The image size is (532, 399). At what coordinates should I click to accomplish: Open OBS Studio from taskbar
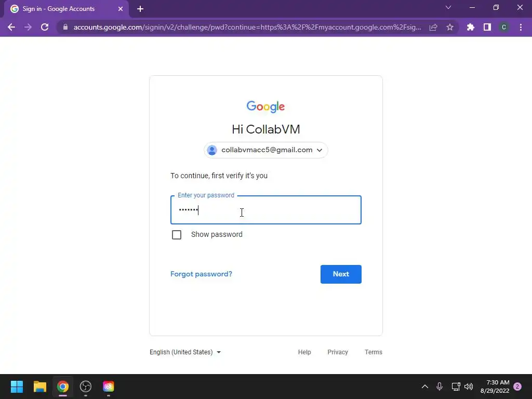[86, 387]
